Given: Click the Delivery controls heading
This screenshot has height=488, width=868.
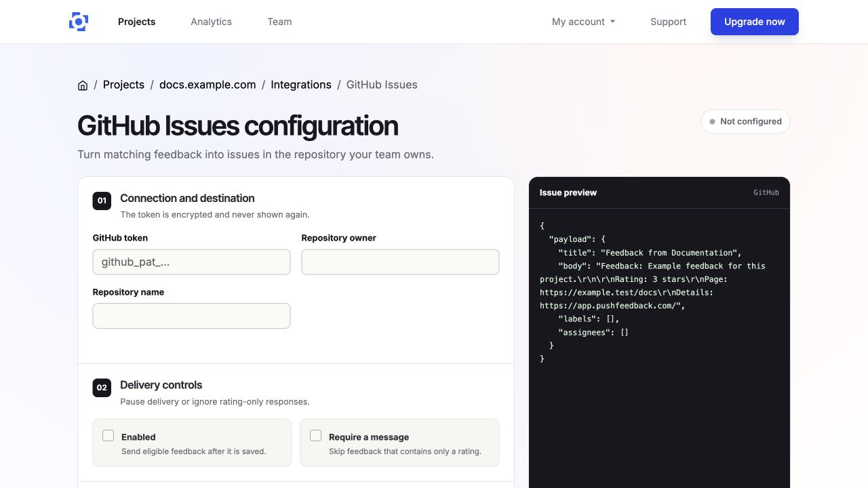Looking at the screenshot, I should point(161,385).
